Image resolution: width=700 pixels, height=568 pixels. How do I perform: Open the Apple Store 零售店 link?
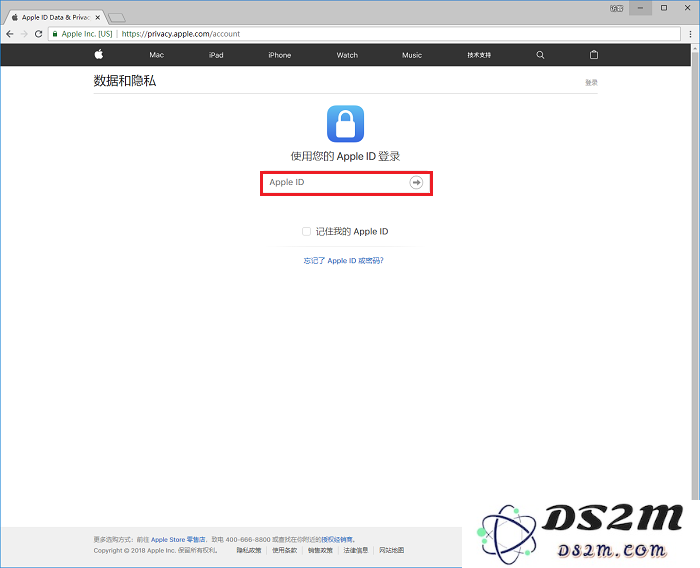coord(178,539)
